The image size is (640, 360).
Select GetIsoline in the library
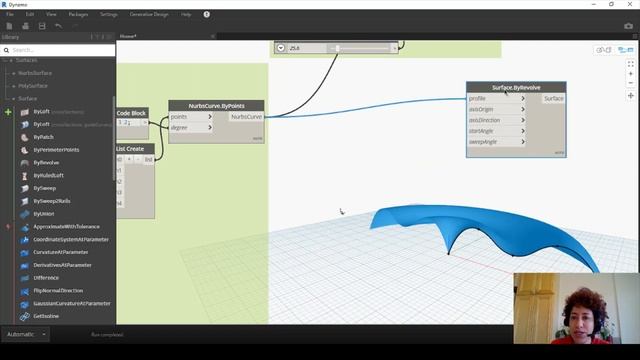(x=46, y=316)
